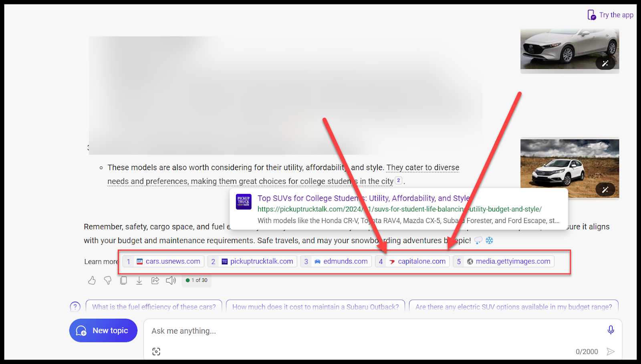
Task: Ask about electric SUV options suggestion
Action: pos(514,307)
